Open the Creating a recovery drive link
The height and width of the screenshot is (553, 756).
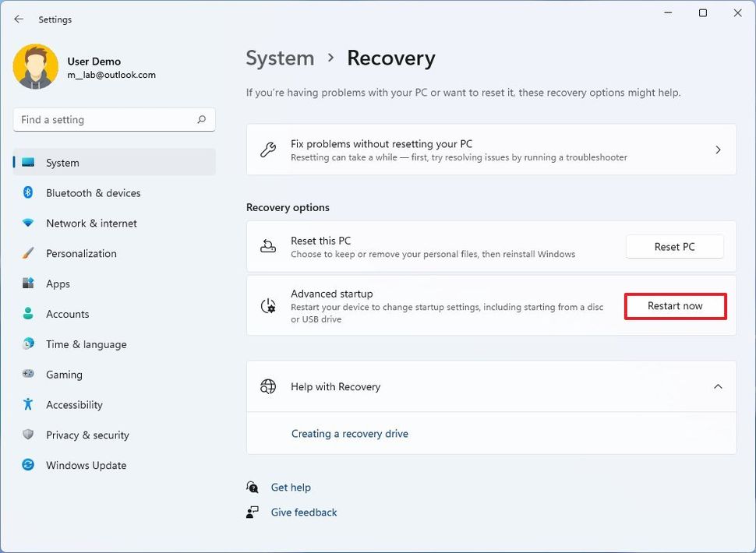point(349,434)
